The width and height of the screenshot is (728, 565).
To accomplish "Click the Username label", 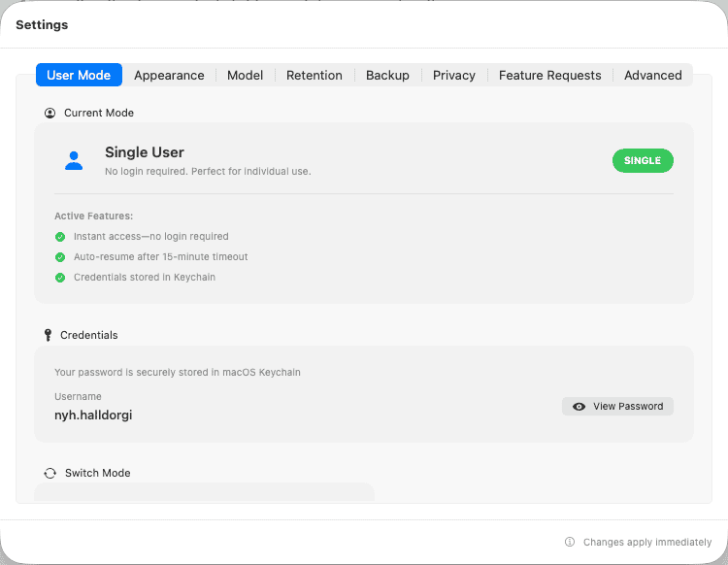I will (78, 396).
